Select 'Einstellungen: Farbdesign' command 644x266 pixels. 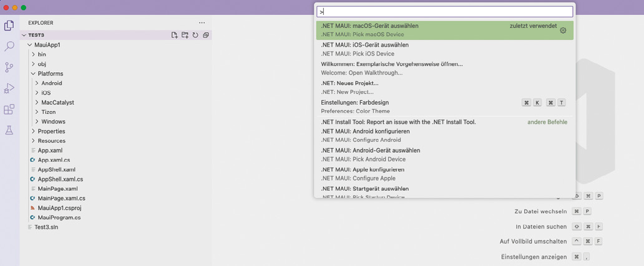pos(445,107)
